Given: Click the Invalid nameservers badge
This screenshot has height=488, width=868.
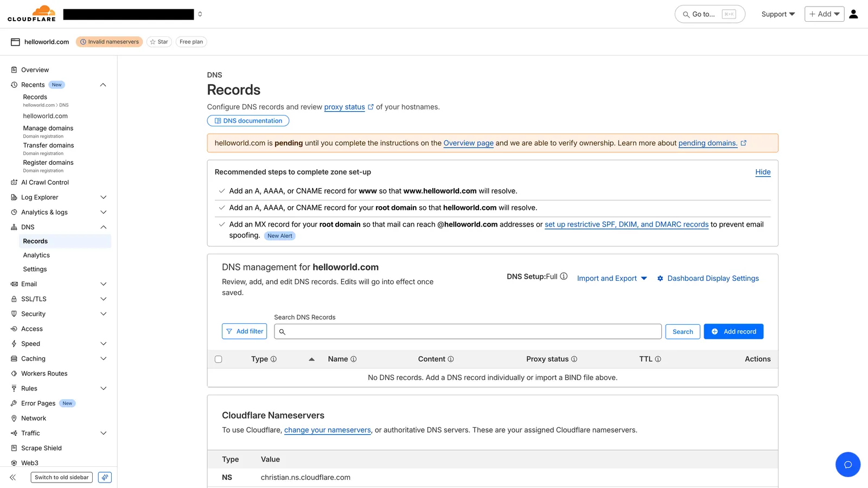Looking at the screenshot, I should pyautogui.click(x=109, y=42).
